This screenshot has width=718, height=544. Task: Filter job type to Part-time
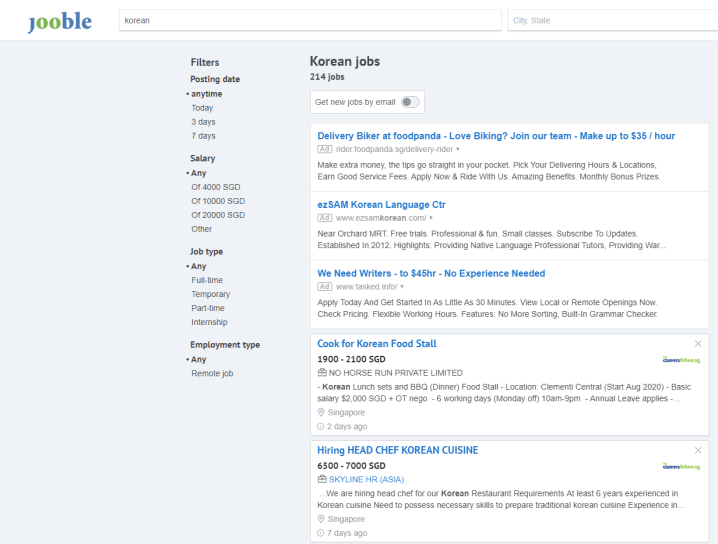coord(208,308)
